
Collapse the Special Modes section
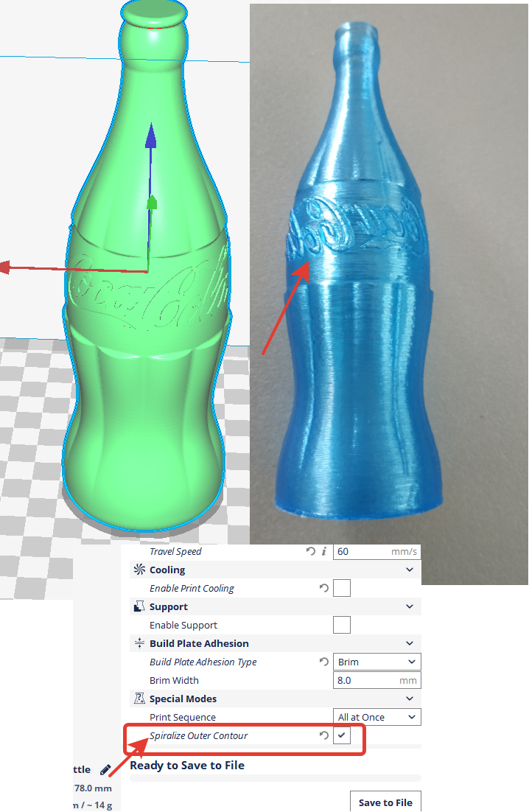coord(410,699)
